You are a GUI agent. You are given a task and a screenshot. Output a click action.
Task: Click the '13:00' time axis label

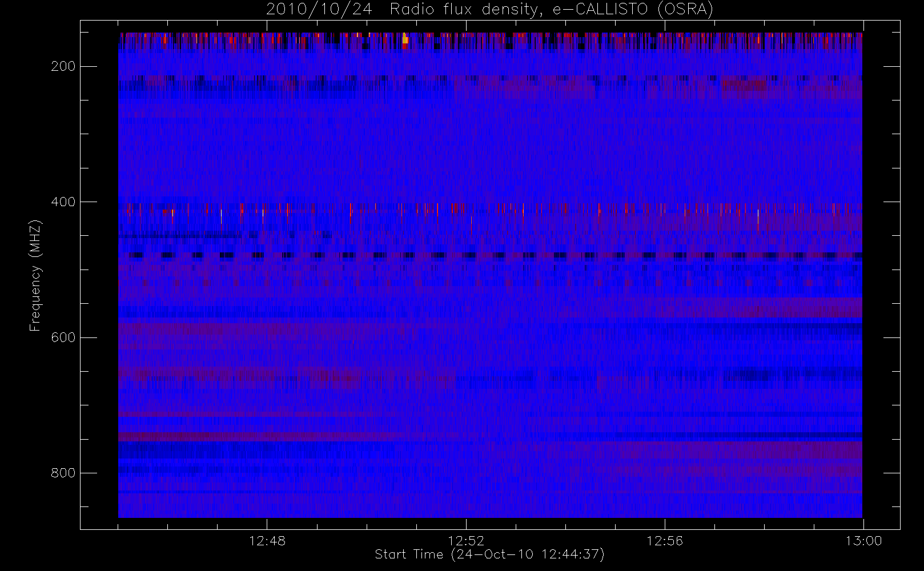point(863,541)
